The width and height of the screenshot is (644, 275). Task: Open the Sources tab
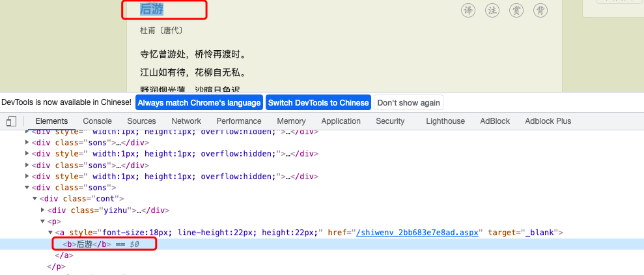pyautogui.click(x=141, y=121)
